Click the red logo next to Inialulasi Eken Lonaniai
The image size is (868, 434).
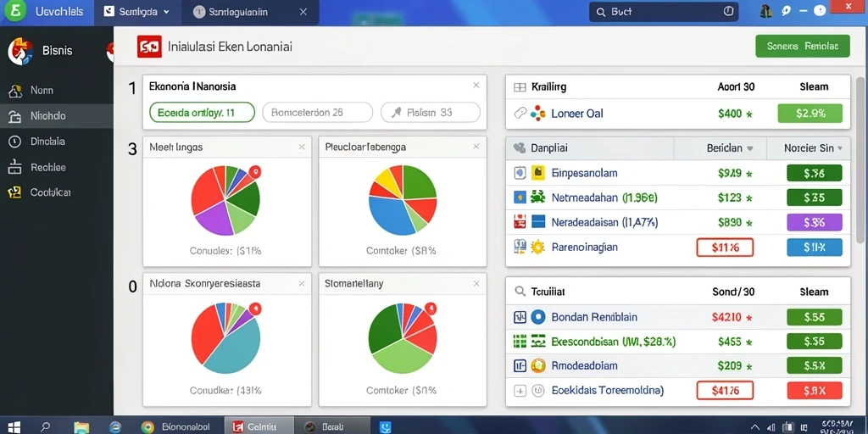(x=149, y=47)
